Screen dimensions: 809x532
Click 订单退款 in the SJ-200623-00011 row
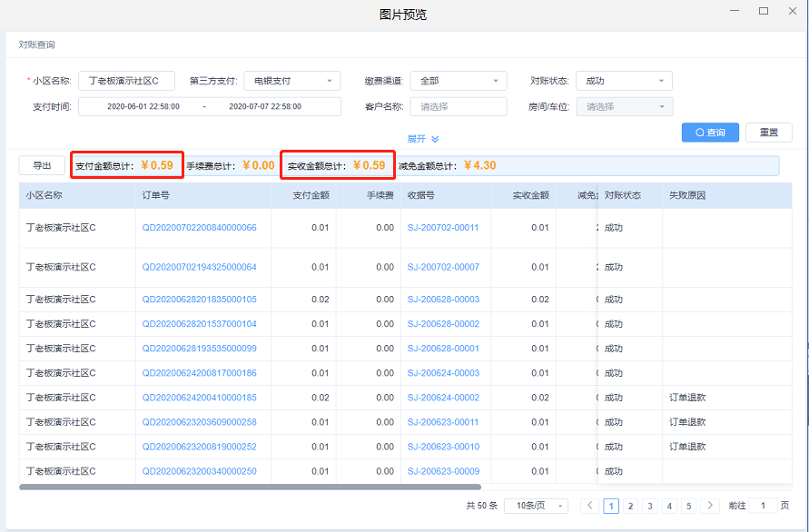coord(687,422)
